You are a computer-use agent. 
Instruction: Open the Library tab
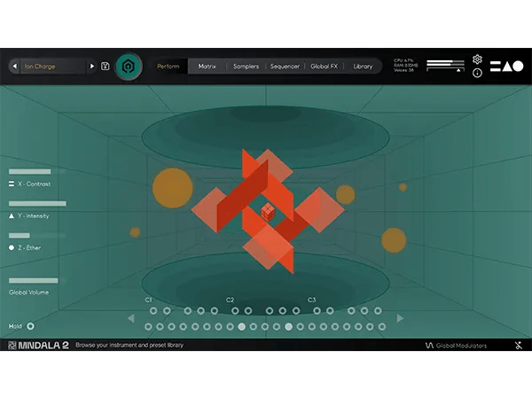click(x=363, y=66)
